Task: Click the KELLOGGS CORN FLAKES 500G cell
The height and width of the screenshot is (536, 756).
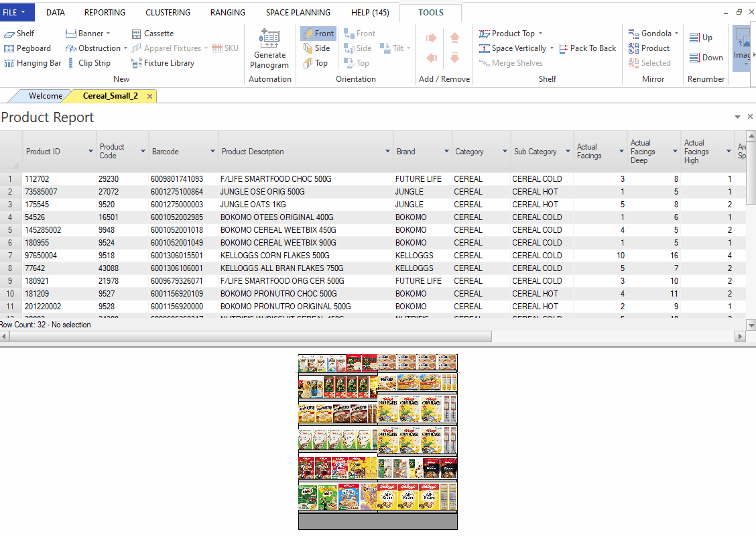Action: pyautogui.click(x=306, y=255)
